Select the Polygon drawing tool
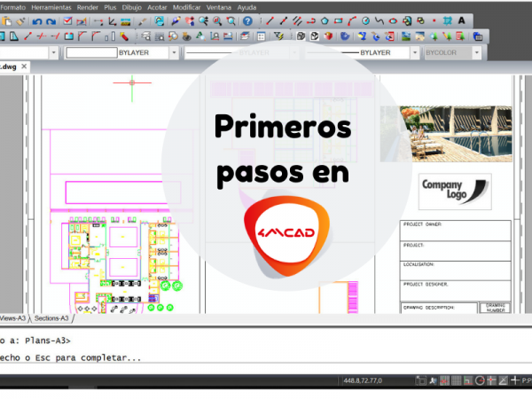Screen dimensions: 532x399 (325, 21)
